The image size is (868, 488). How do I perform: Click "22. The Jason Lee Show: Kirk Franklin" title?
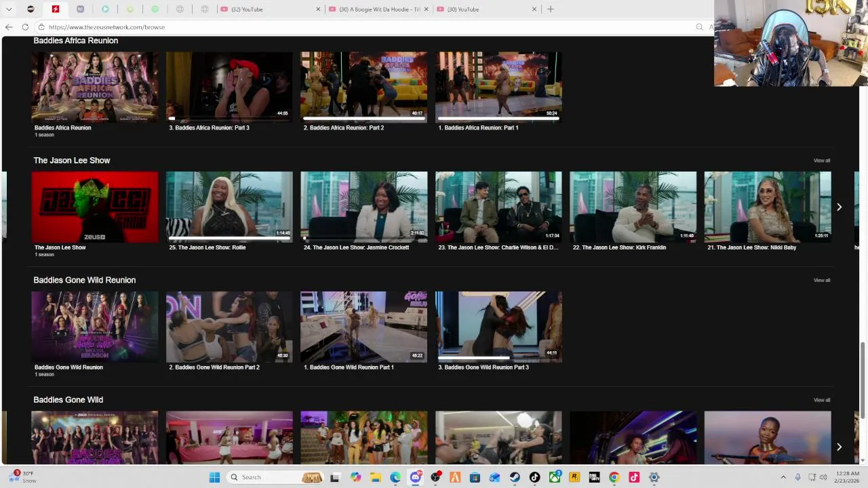(x=619, y=247)
